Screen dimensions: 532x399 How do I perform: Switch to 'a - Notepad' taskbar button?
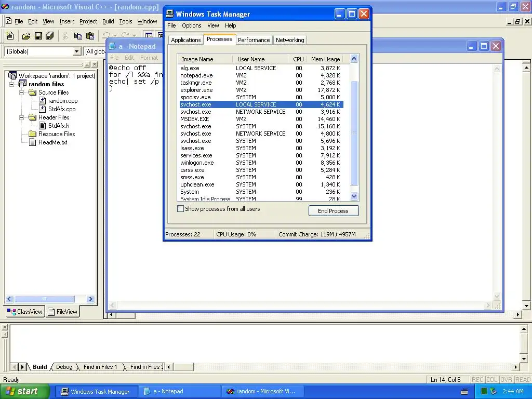point(179,392)
